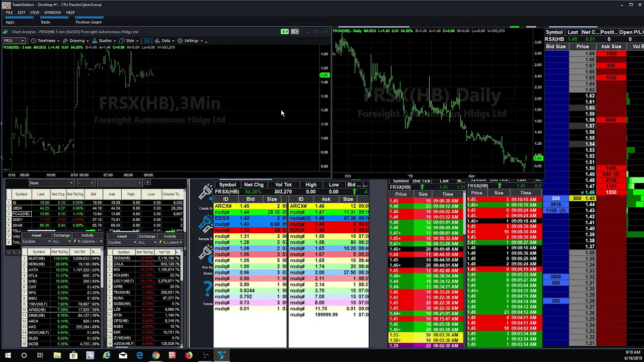Open the EDIT menu
This screenshot has width=644, height=362.
[x=22, y=12]
